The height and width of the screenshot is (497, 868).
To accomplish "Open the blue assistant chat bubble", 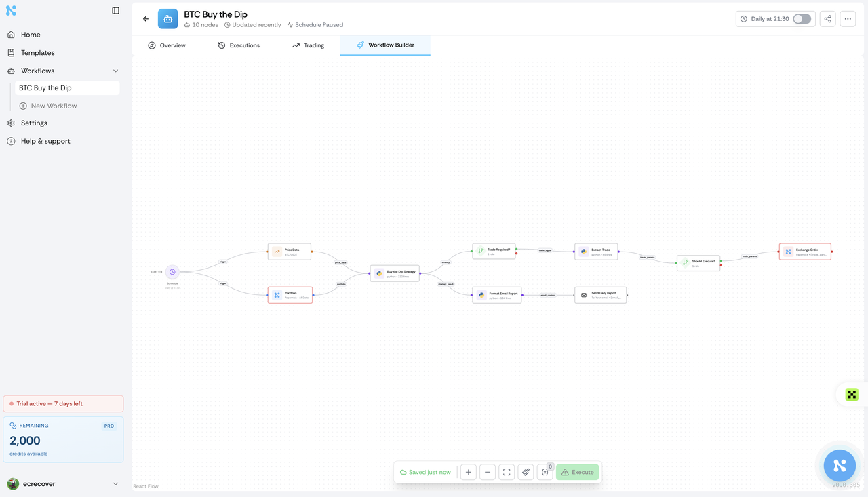I will tap(840, 465).
